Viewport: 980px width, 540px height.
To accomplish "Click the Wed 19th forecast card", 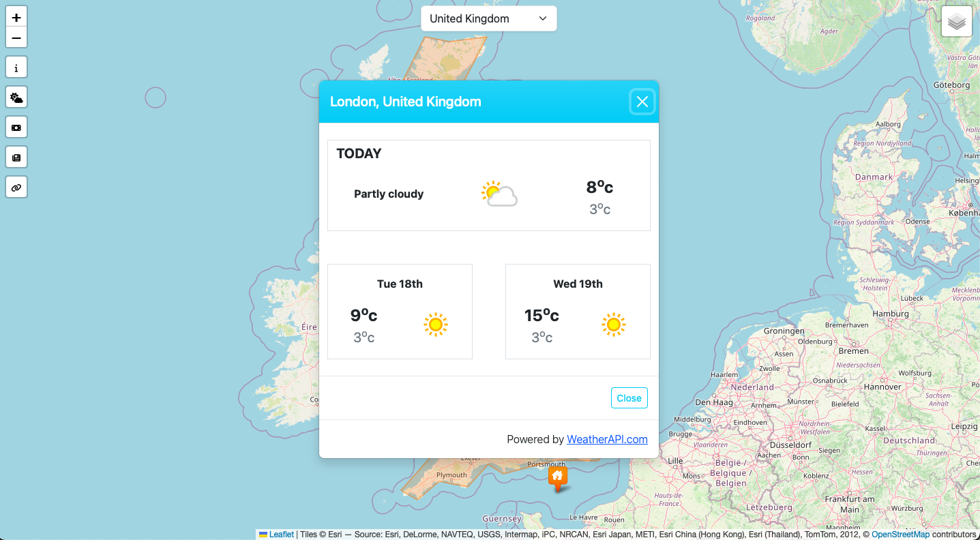I will (578, 312).
